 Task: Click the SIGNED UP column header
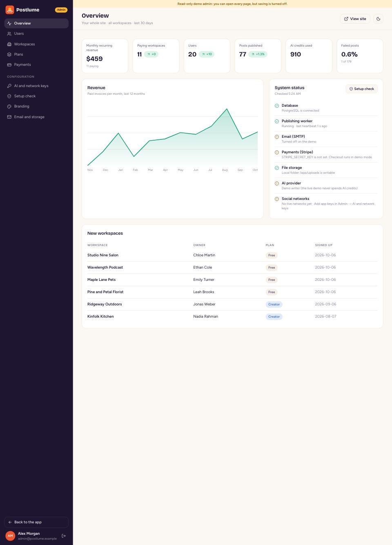pyautogui.click(x=323, y=245)
